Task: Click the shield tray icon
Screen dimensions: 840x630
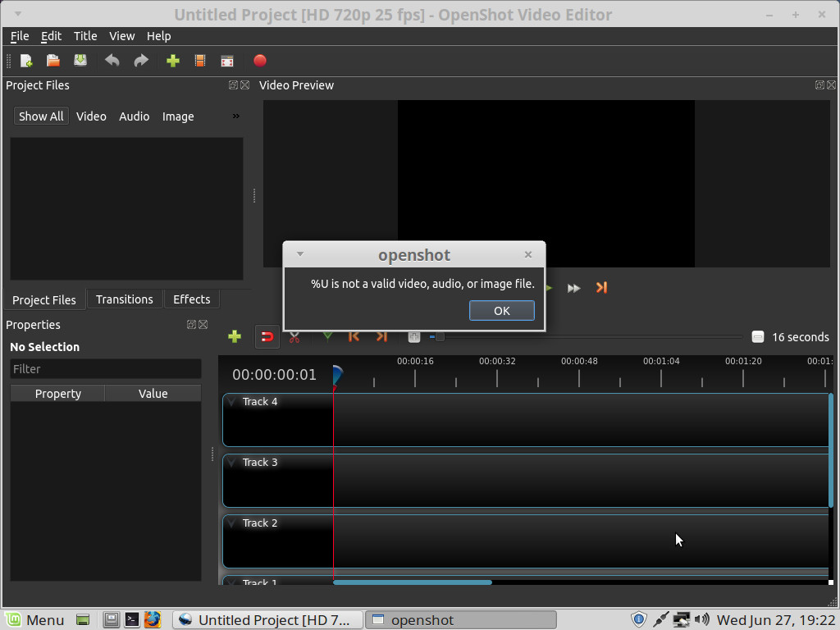Action: click(x=638, y=620)
